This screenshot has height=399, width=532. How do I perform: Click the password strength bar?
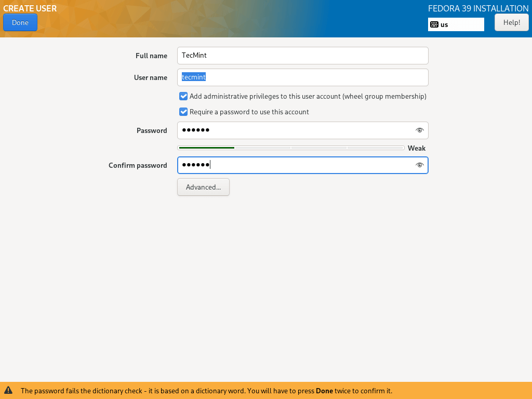(x=290, y=148)
